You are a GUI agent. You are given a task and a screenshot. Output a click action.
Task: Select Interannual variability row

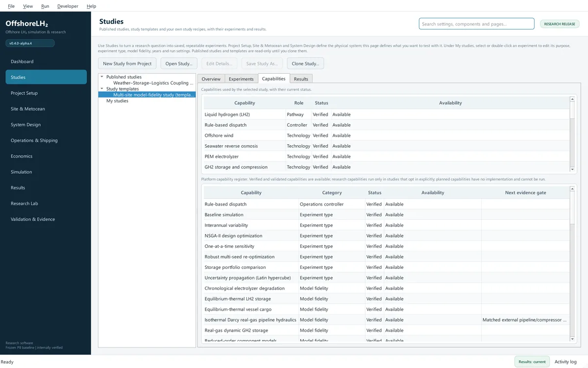click(x=387, y=225)
